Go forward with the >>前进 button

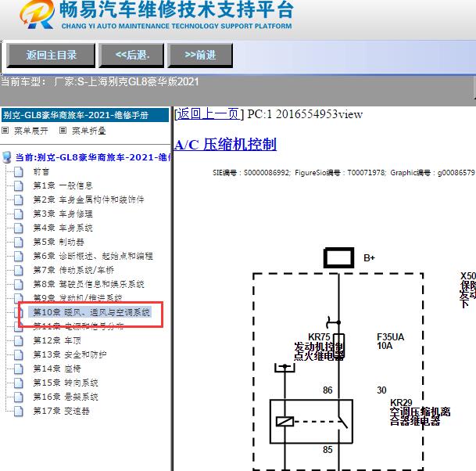point(200,55)
